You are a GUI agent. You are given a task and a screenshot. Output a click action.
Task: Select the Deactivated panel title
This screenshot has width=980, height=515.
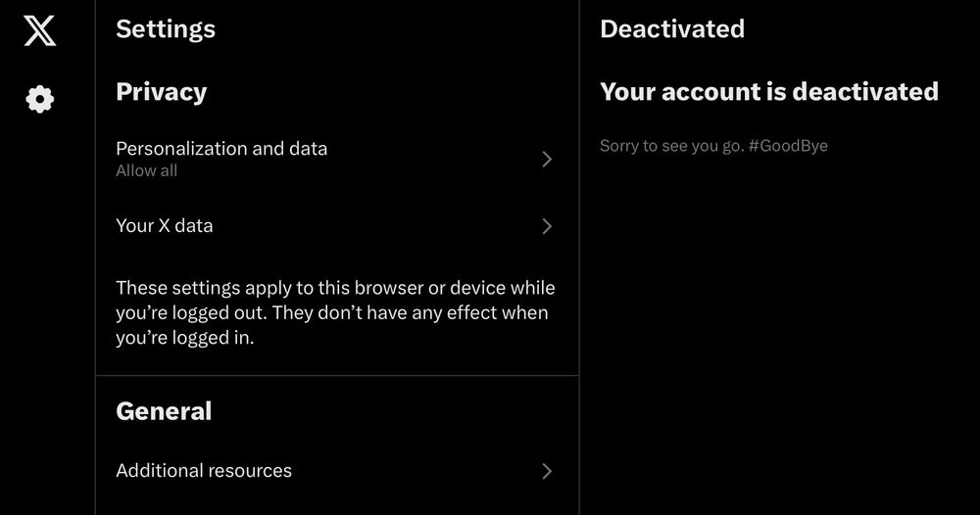[672, 28]
